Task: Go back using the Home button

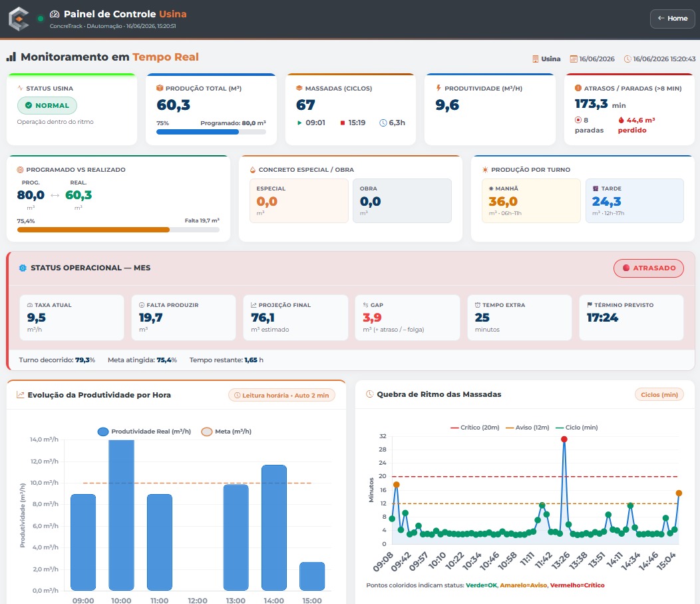Action: coord(672,19)
